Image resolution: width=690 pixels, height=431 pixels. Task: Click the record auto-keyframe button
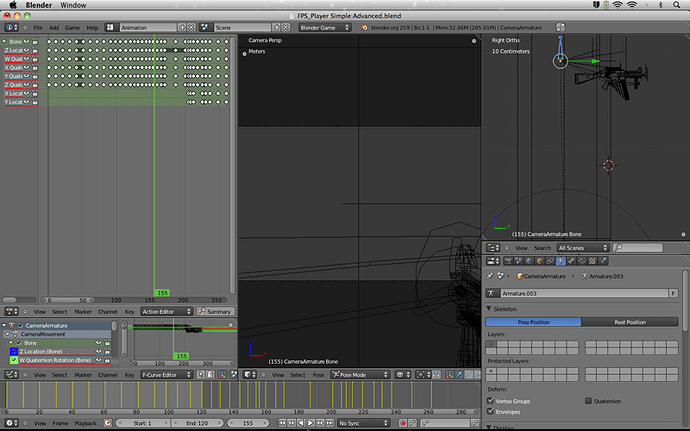coord(402,423)
